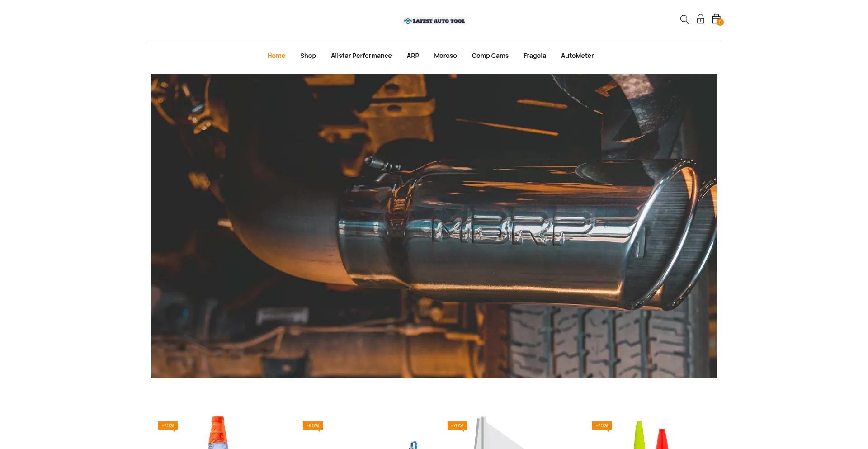The image size is (868, 449).
Task: Click the MBRP exhaust hero banner
Action: pos(434,226)
